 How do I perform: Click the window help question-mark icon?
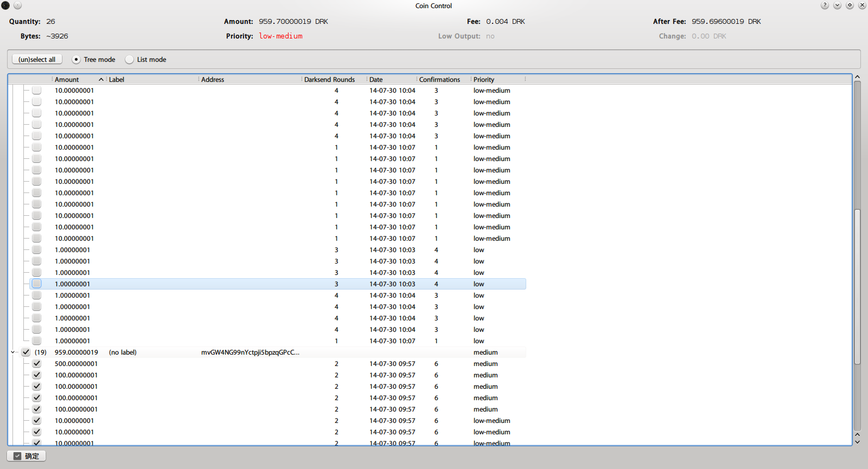[825, 5]
